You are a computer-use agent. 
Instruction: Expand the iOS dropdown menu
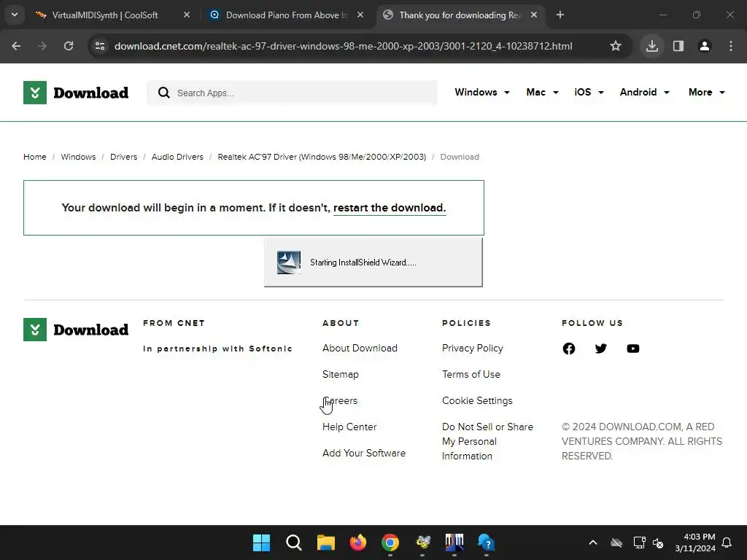(x=589, y=93)
